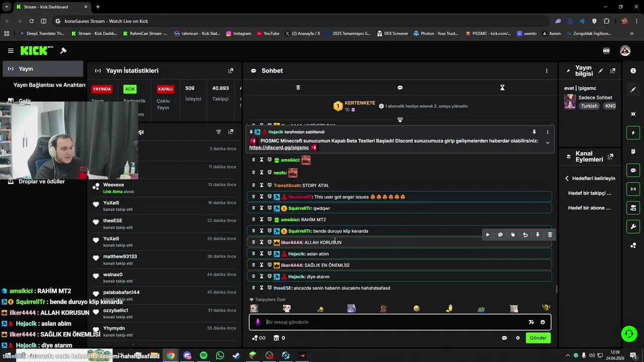Click the undo arrow in the hover toolbar
Image resolution: width=644 pixels, height=362 pixels.
(x=525, y=235)
